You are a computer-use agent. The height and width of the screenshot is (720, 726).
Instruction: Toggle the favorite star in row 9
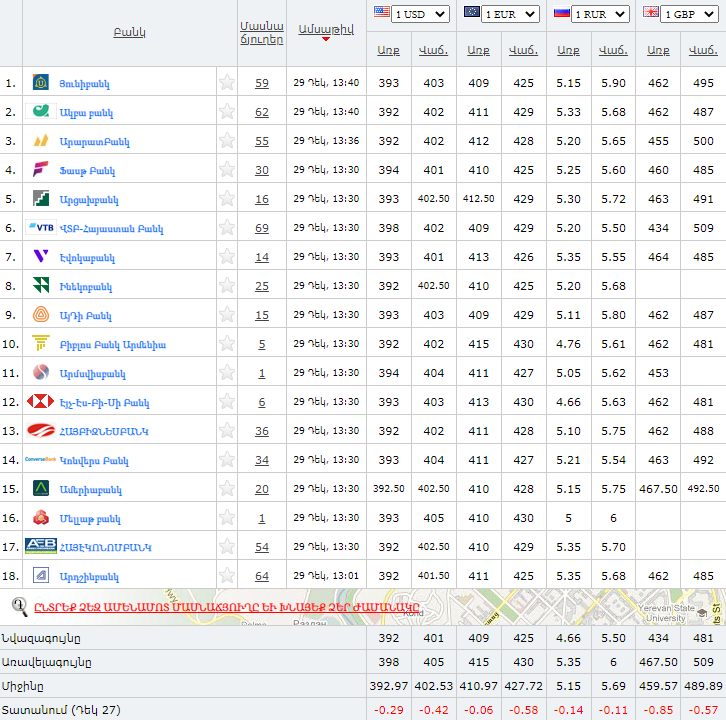(227, 315)
